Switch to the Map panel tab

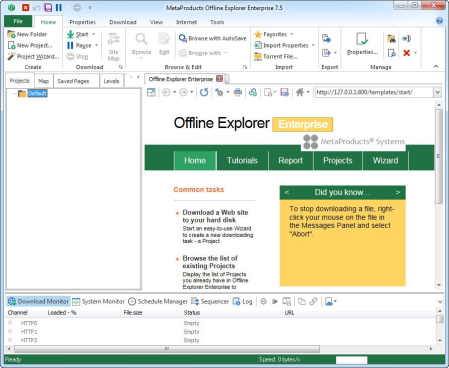[x=43, y=81]
